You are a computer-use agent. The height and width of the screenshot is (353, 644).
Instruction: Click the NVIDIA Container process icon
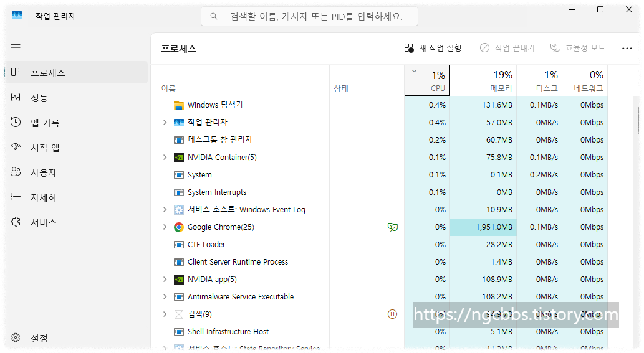[x=179, y=158]
